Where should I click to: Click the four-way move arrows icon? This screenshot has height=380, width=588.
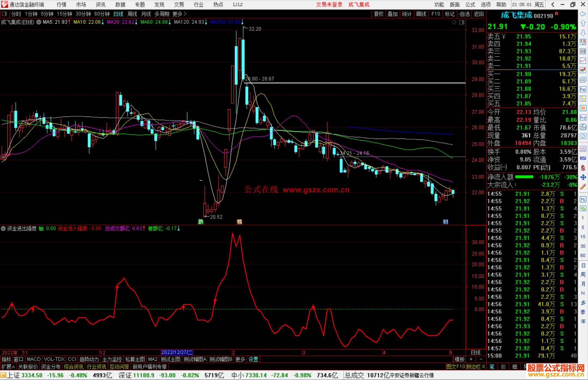(x=583, y=177)
